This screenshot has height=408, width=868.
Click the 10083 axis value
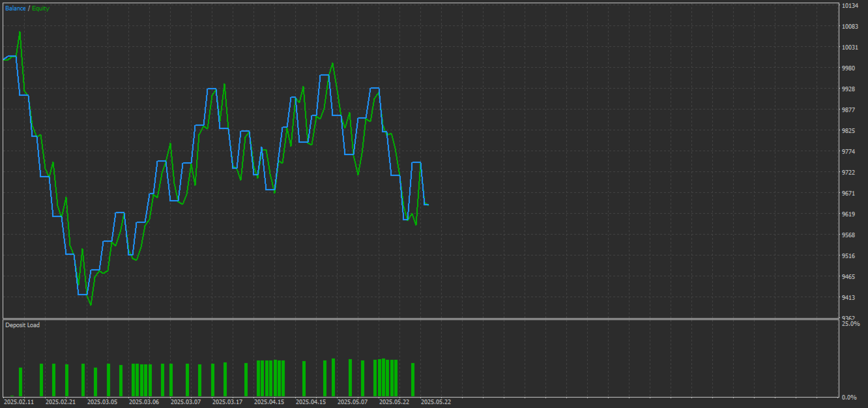click(x=849, y=27)
